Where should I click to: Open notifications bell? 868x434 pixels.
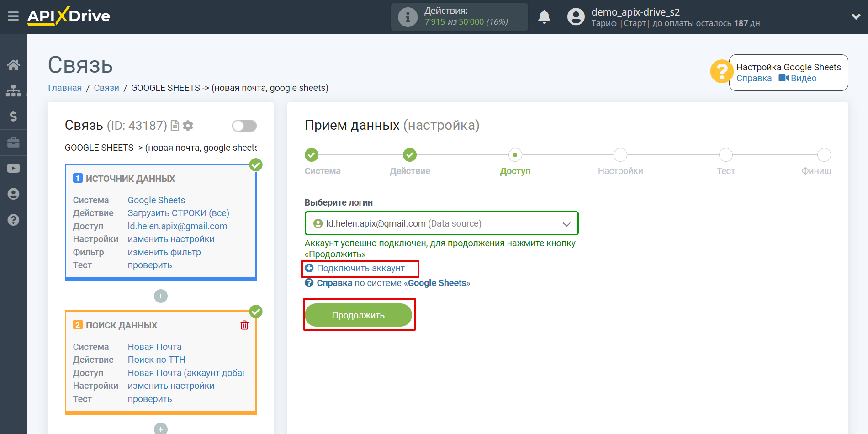click(544, 17)
